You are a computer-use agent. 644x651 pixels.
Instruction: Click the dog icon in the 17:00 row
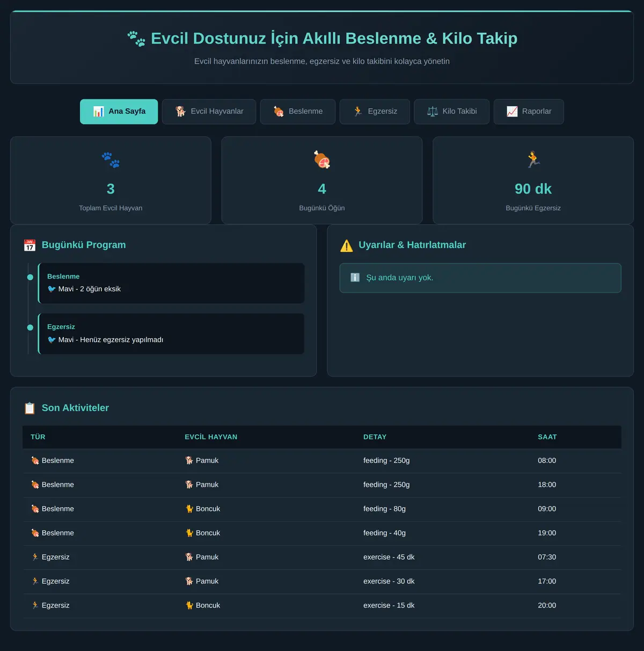pyautogui.click(x=189, y=581)
